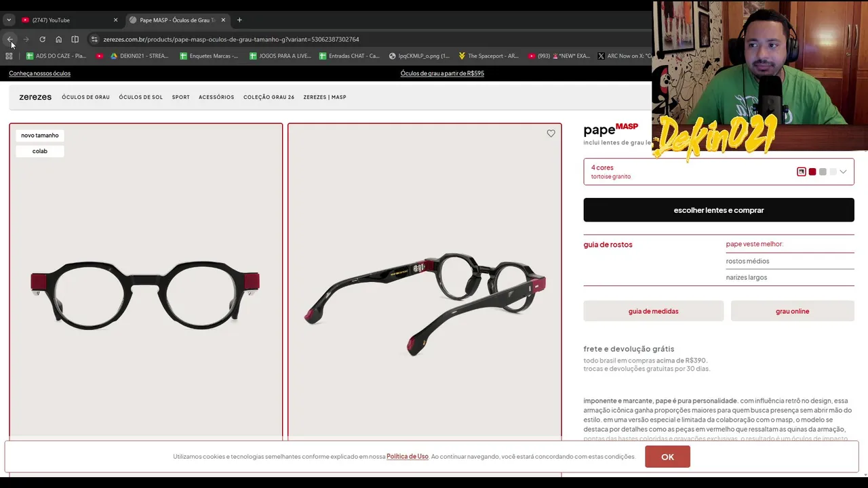Click the browser forward arrow
The image size is (868, 488).
(x=26, y=39)
